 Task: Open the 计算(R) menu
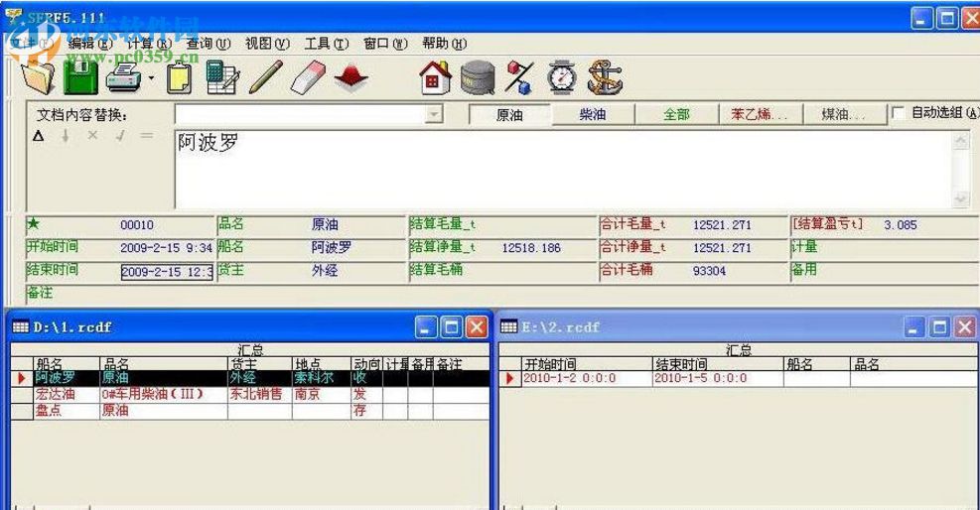point(149,44)
